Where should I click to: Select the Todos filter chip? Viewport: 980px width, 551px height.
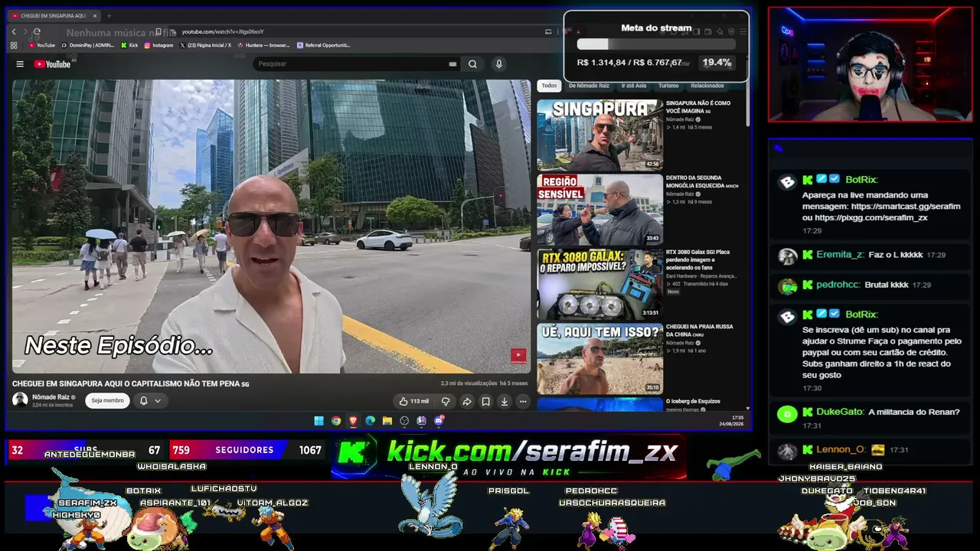(549, 86)
